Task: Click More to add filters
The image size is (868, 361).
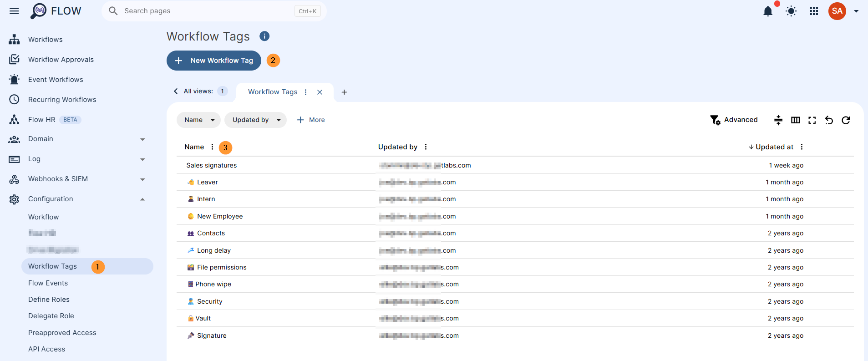Action: pos(311,120)
